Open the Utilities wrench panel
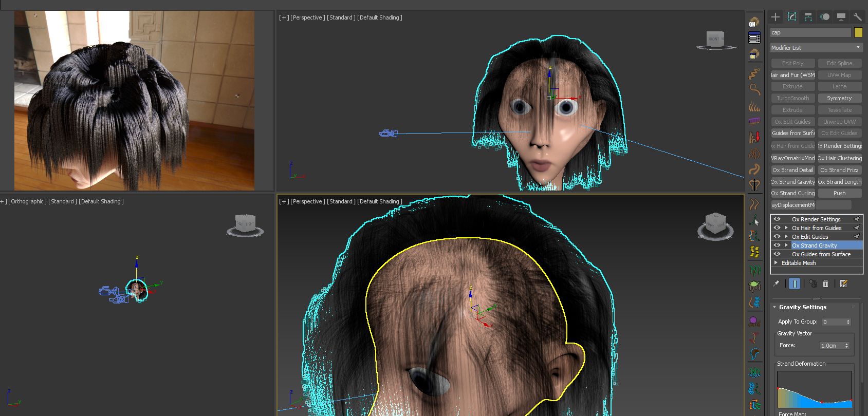This screenshot has height=416, width=868. click(857, 17)
